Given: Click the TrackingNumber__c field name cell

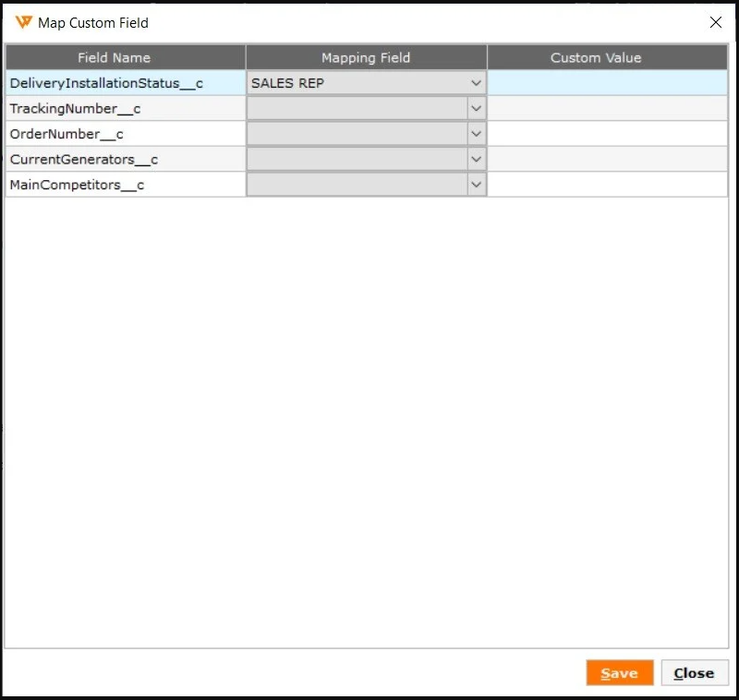Looking at the screenshot, I should 125,109.
